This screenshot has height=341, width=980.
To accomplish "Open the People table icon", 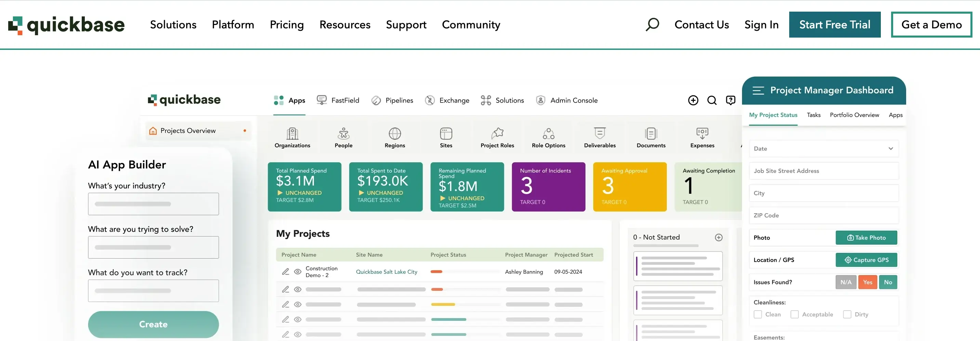I will point(344,134).
